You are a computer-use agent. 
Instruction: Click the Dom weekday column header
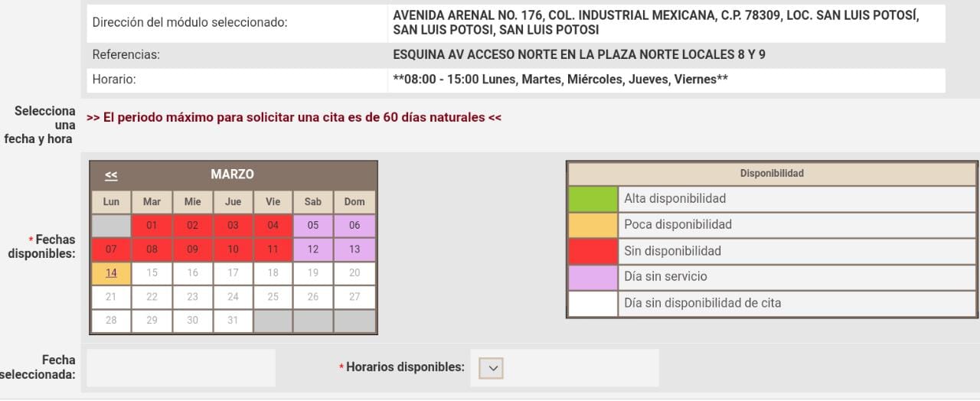click(354, 202)
